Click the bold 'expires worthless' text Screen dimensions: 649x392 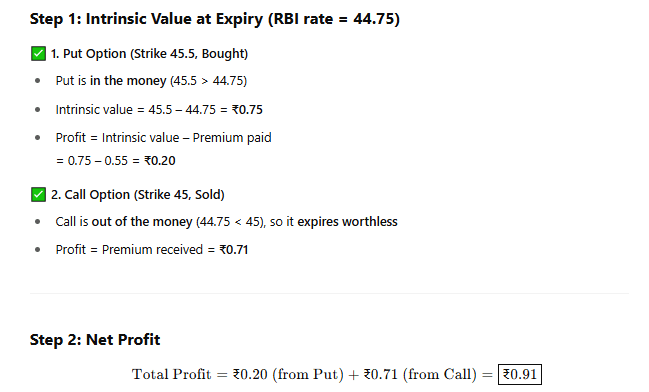click(x=347, y=221)
